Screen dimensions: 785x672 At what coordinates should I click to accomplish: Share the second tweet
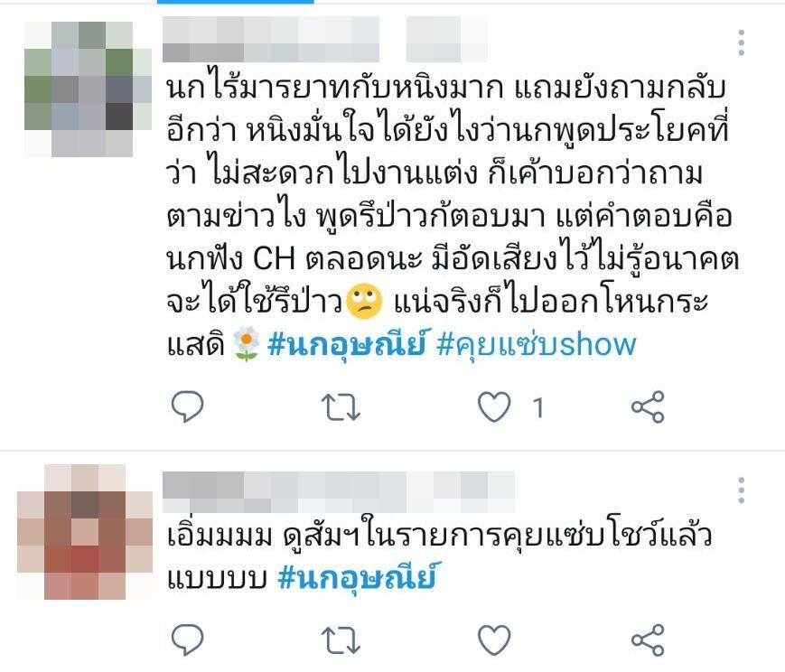(648, 640)
